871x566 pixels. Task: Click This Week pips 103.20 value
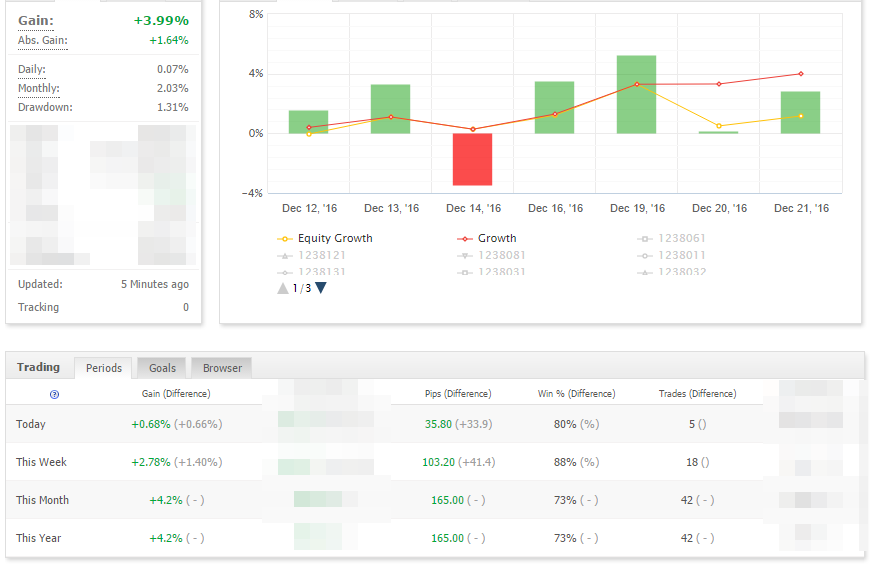(438, 462)
